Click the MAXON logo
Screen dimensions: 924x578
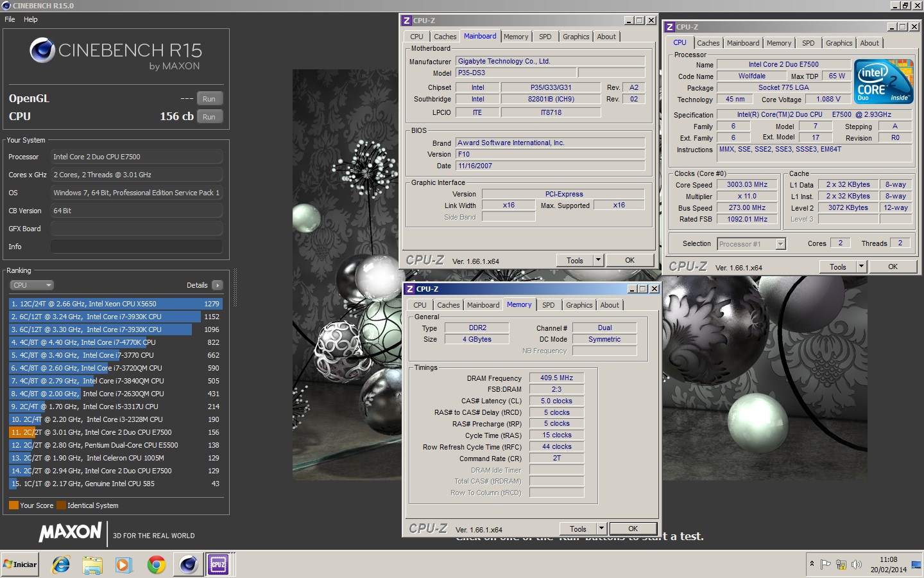pyautogui.click(x=71, y=532)
